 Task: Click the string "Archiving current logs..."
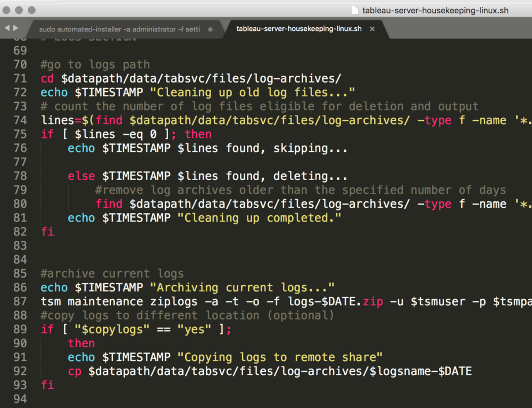coord(242,288)
